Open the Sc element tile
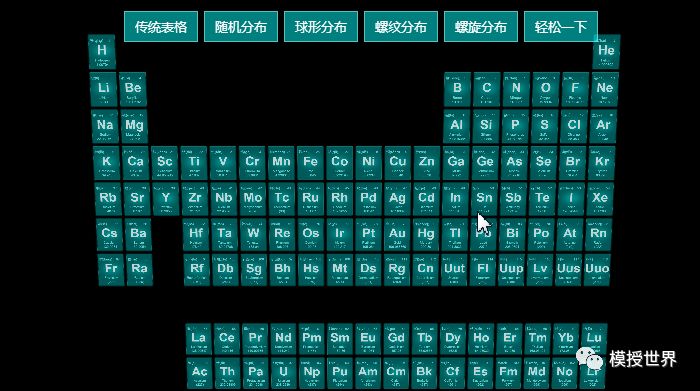700x391 pixels. tap(165, 163)
